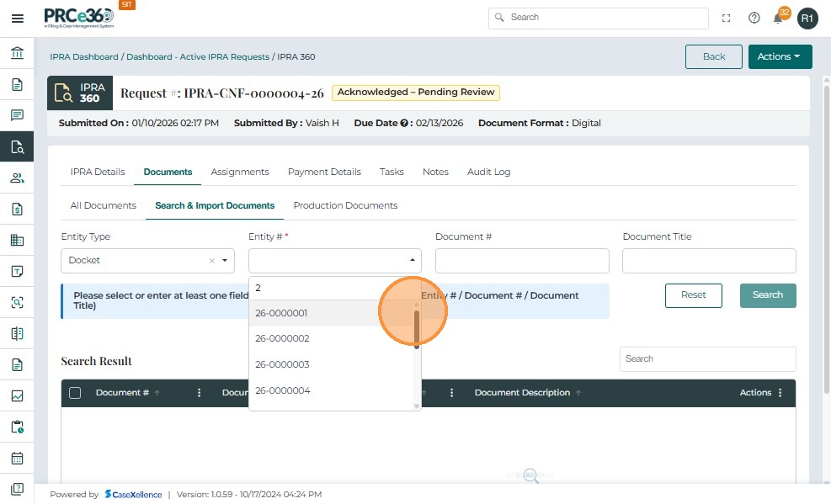
Task: Open the first document page sidebar icon
Action: click(x=17, y=84)
